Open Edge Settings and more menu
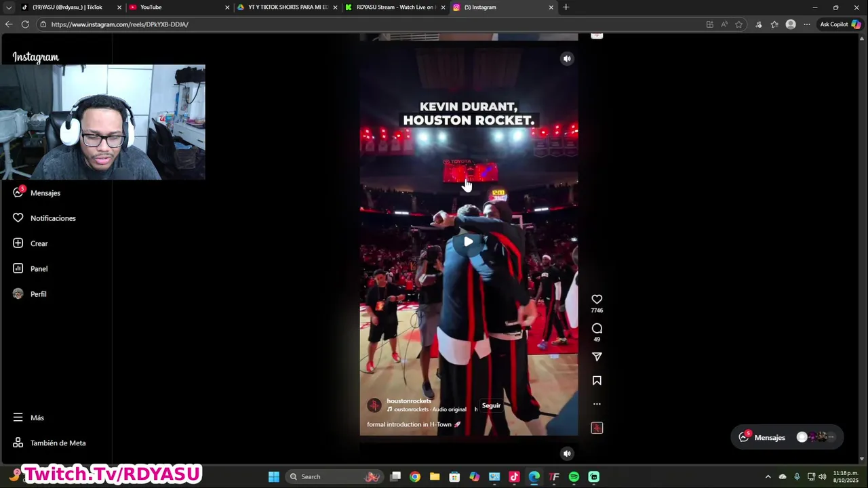 807,24
